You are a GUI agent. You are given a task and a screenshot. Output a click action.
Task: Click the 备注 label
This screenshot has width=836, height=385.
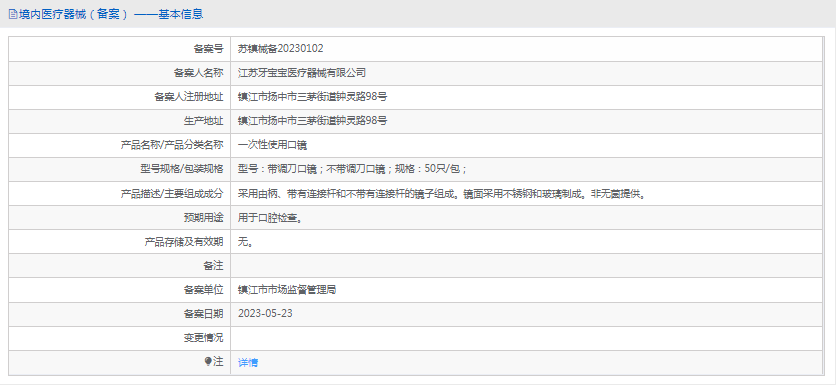click(x=214, y=266)
